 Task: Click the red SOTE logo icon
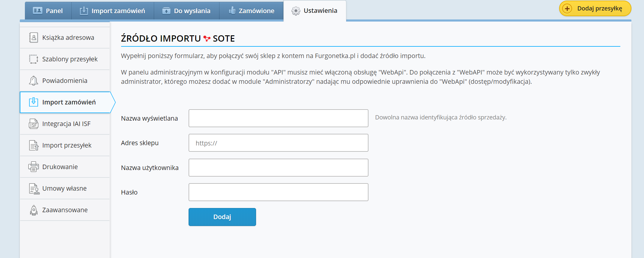207,39
